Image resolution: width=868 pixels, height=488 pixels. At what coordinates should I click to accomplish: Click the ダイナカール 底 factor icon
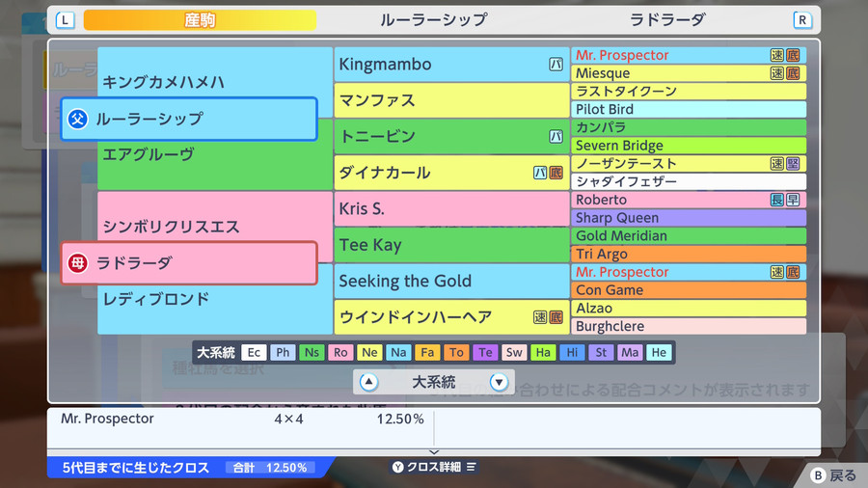pyautogui.click(x=556, y=173)
